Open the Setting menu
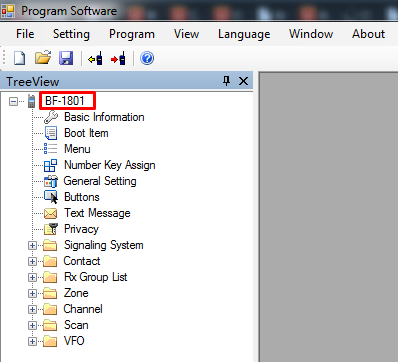Screen dimensions: 398x362 tap(71, 34)
